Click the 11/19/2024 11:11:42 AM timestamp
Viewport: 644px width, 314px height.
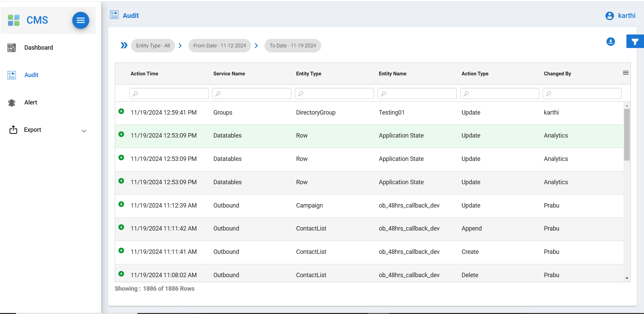(x=163, y=228)
